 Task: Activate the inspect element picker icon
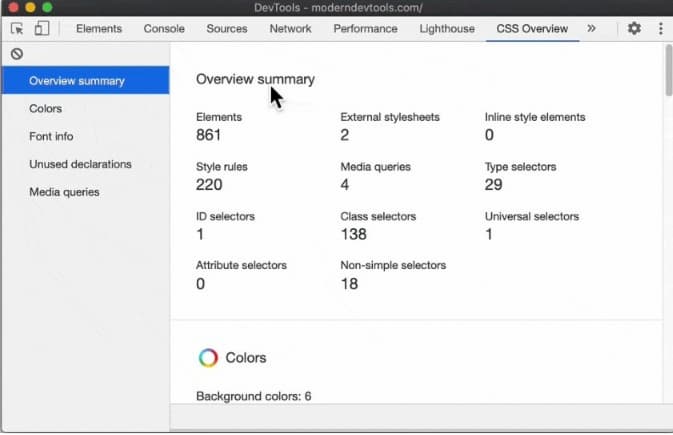tap(17, 29)
